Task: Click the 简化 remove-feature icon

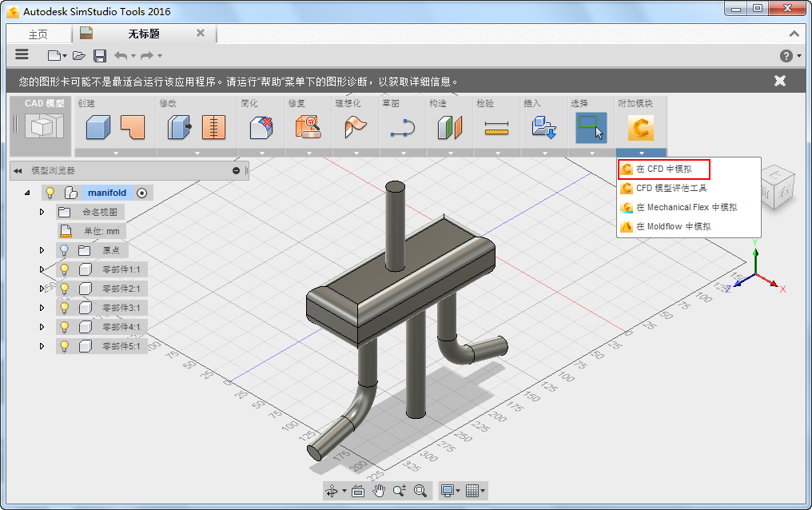Action: (x=261, y=128)
